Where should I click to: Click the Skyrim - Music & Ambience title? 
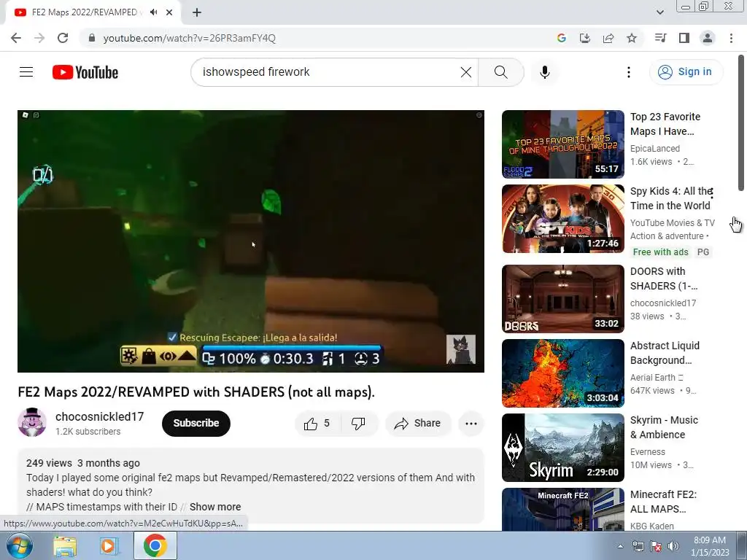pyautogui.click(x=664, y=427)
